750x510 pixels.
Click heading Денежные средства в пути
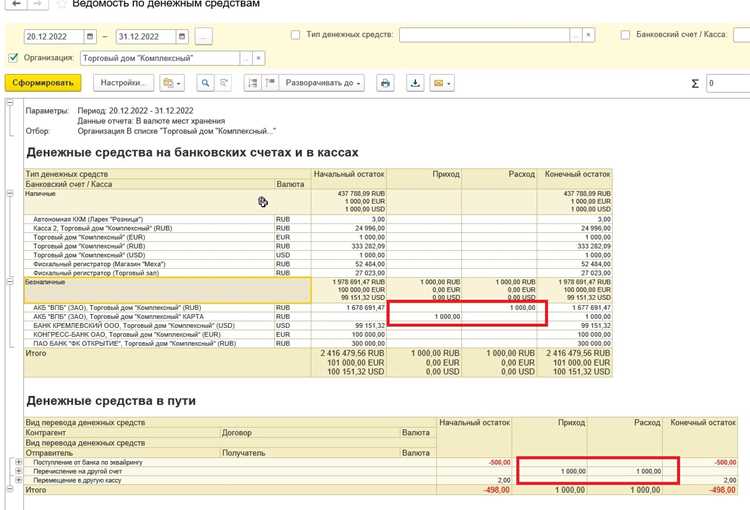(111, 400)
